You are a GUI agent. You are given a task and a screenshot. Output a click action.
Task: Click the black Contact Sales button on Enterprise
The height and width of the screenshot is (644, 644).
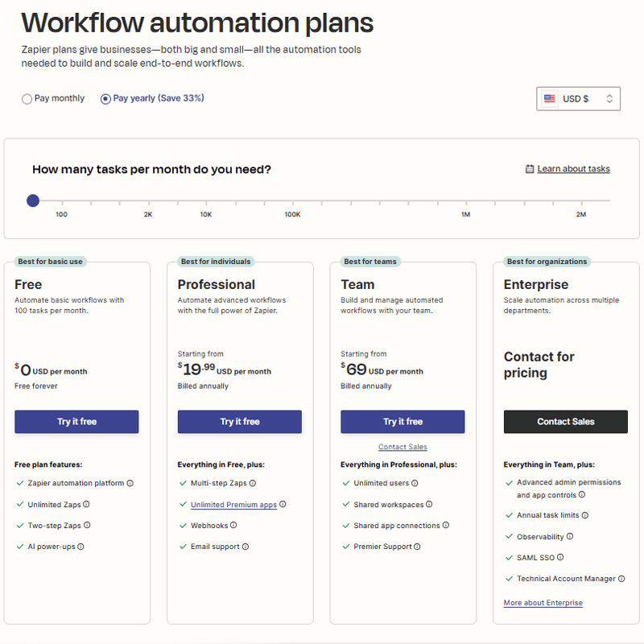[x=566, y=421]
